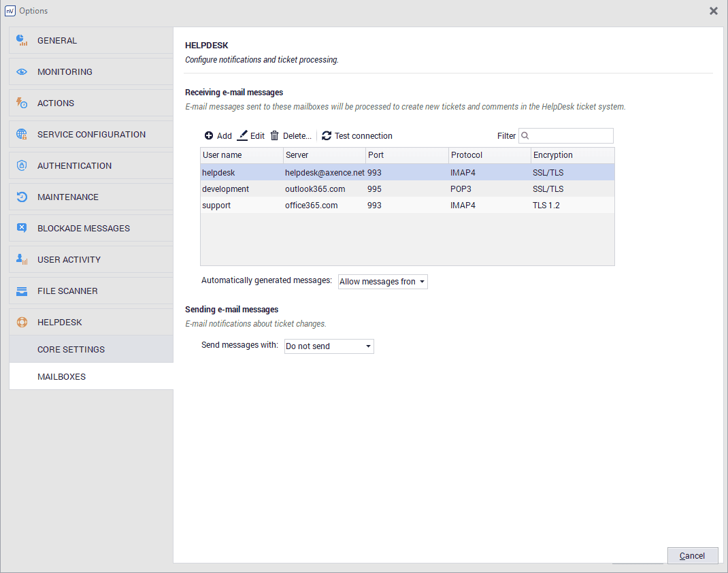Click the Blockade Messages icon
Screen dimensions: 728x573
[x=22, y=228]
